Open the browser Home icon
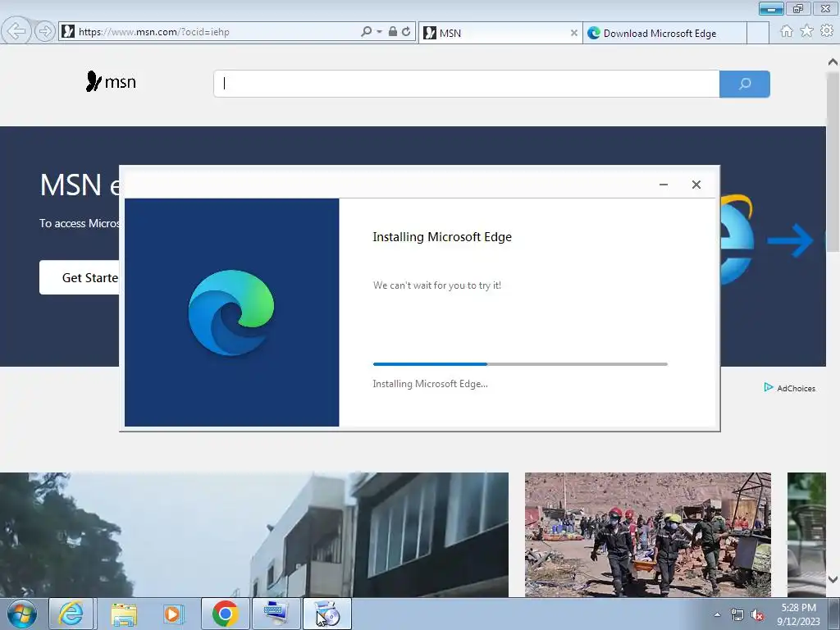Screen dimensions: 840x630 point(787,31)
